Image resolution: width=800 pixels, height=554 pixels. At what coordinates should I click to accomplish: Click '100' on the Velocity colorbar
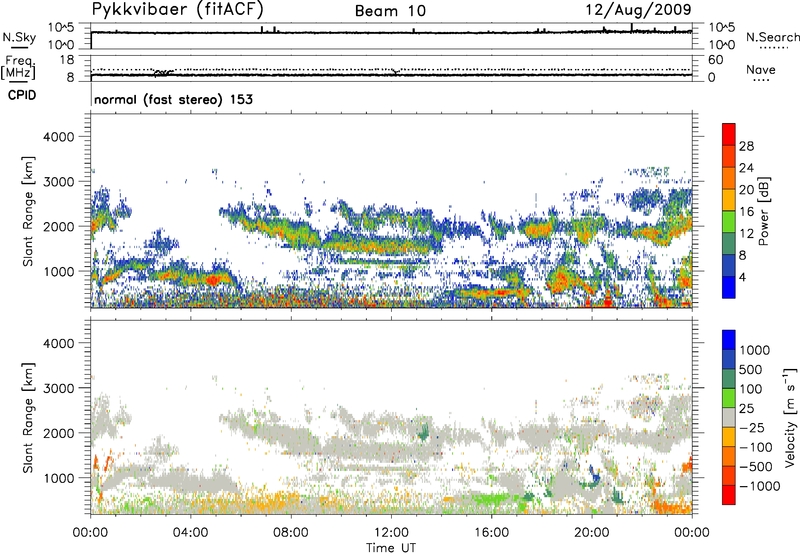751,389
